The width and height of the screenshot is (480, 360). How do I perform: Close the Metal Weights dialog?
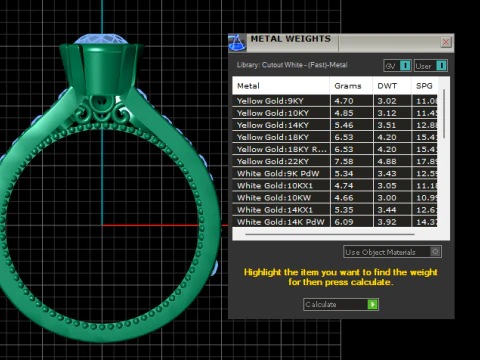point(446,42)
